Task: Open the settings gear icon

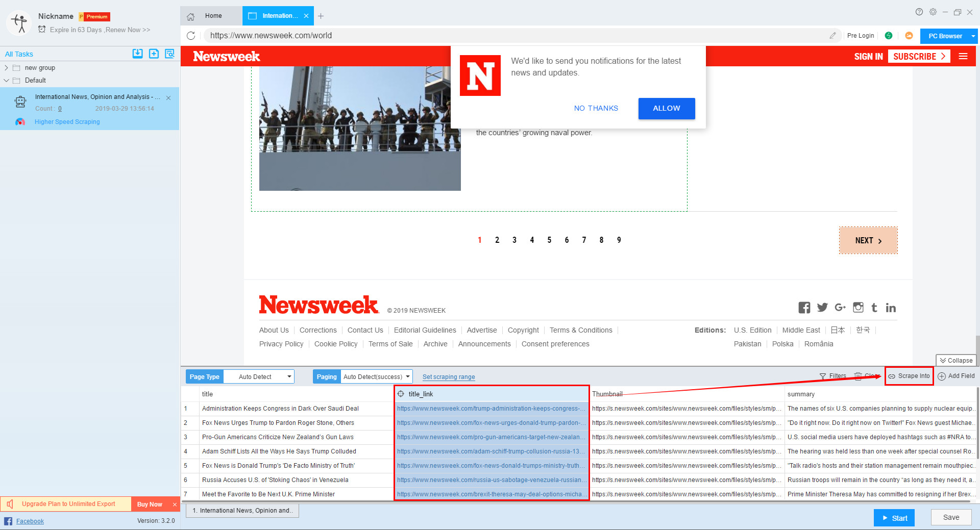Action: tap(933, 12)
